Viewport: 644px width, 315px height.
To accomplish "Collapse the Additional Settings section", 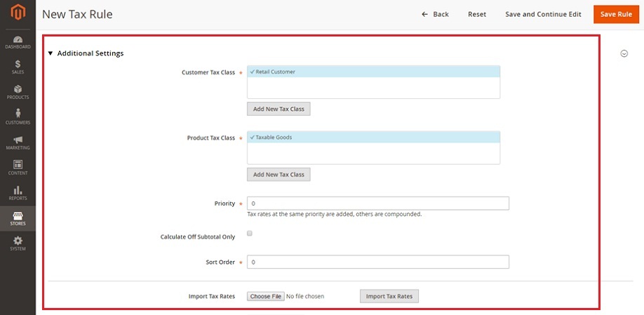I will [86, 53].
